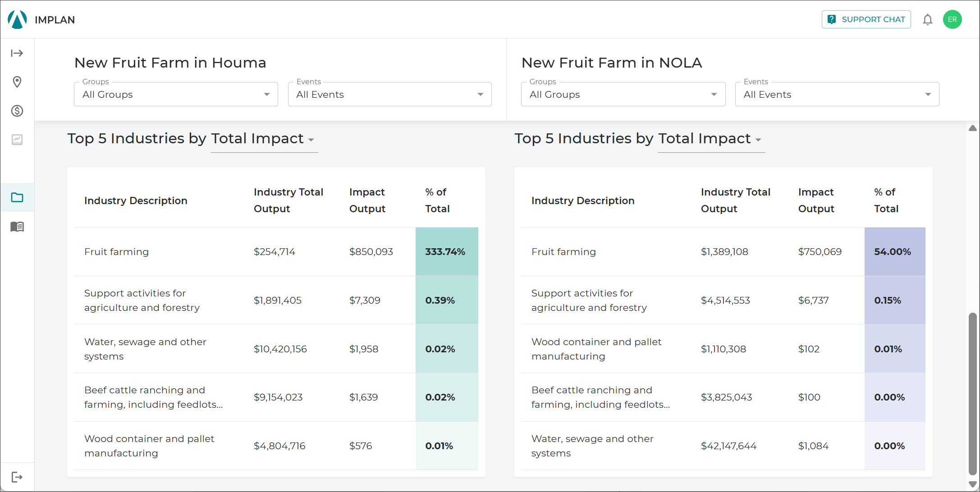Open the Regions map pin icon

(17, 82)
